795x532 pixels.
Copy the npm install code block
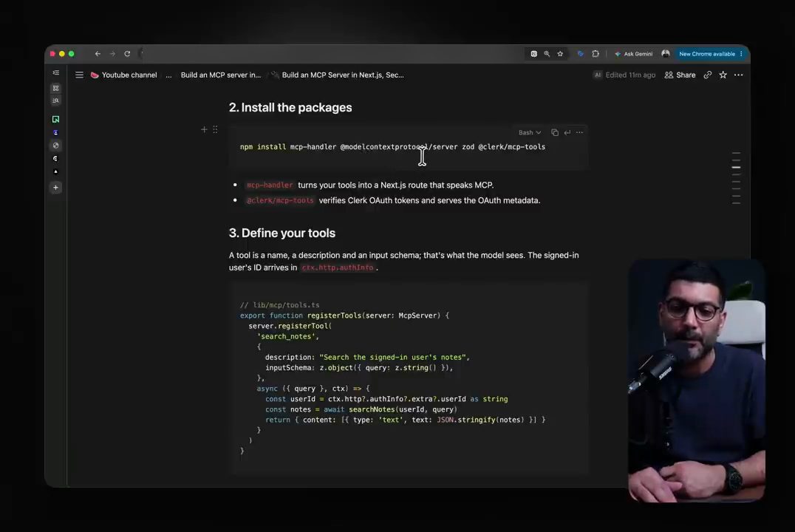click(x=555, y=132)
